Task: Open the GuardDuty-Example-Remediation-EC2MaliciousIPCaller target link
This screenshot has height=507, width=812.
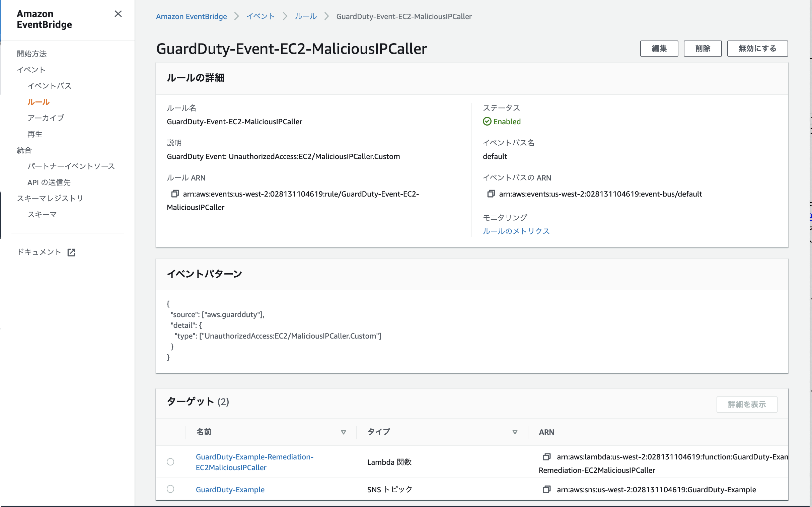Action: click(x=254, y=462)
